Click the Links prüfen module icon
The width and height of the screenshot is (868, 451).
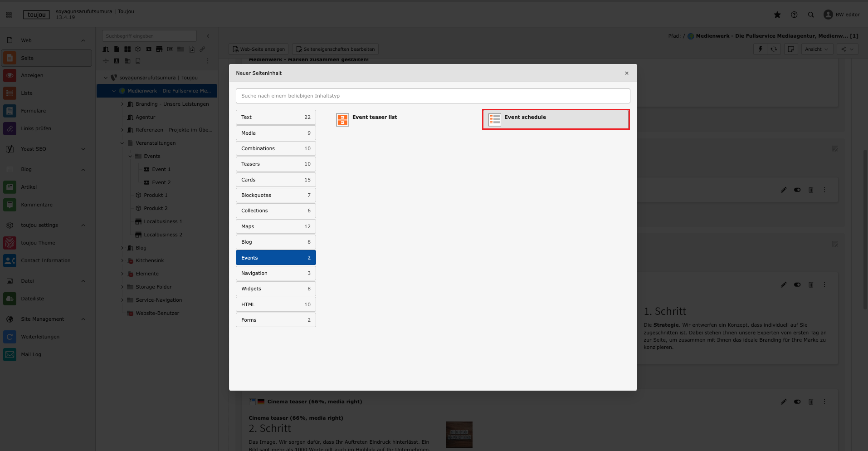click(x=10, y=128)
